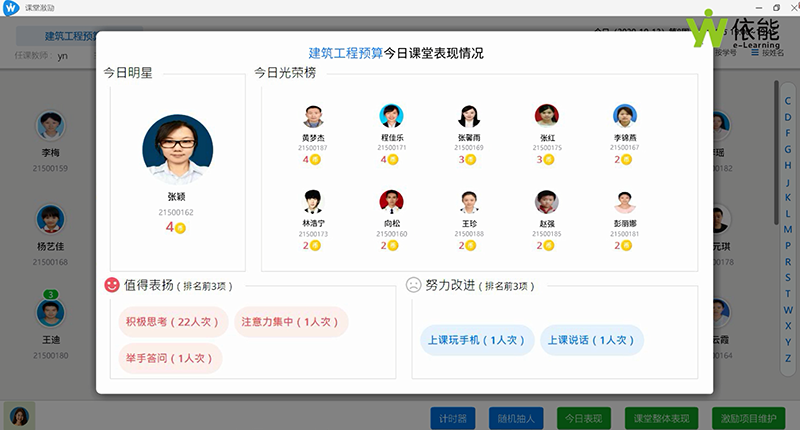
Task: Select 程佳乐's avatar in honor roll
Action: point(391,116)
